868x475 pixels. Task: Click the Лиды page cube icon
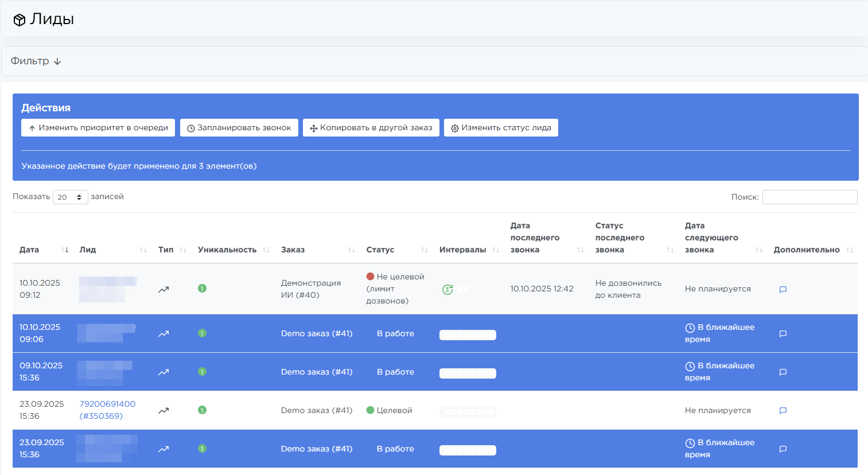pos(20,20)
